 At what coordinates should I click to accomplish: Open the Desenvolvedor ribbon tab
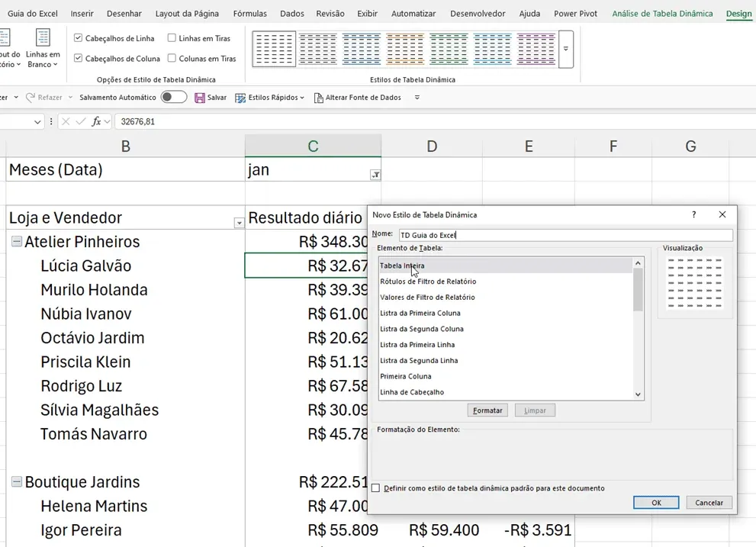[478, 14]
